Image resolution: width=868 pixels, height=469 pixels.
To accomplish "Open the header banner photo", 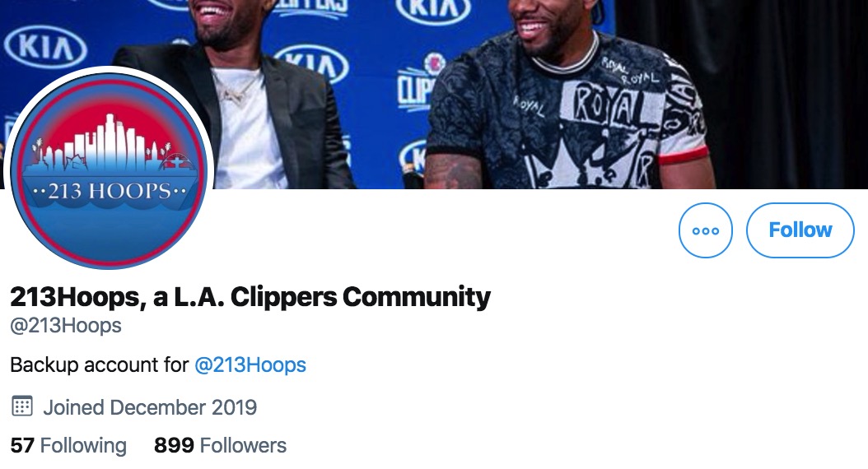I will (434, 94).
